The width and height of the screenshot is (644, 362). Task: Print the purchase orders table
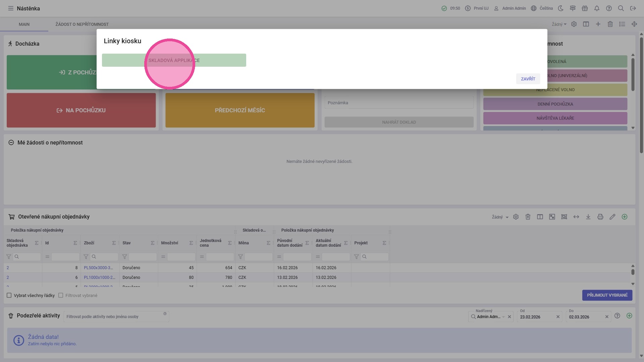tap(600, 217)
